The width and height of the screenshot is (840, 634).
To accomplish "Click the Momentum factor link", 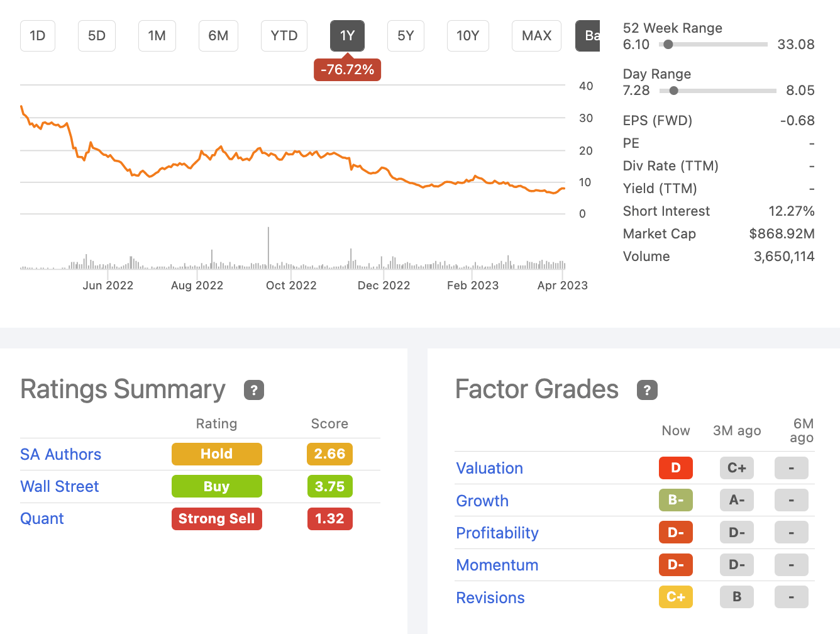I will pyautogui.click(x=497, y=565).
